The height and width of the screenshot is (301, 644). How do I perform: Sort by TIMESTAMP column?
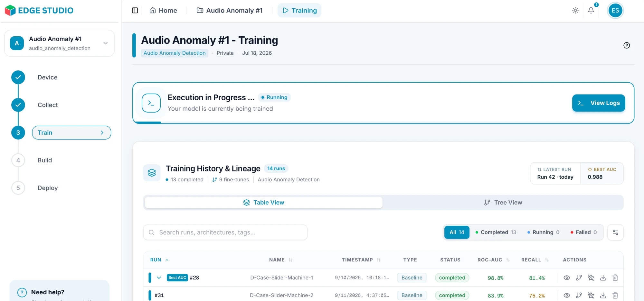coord(361,260)
